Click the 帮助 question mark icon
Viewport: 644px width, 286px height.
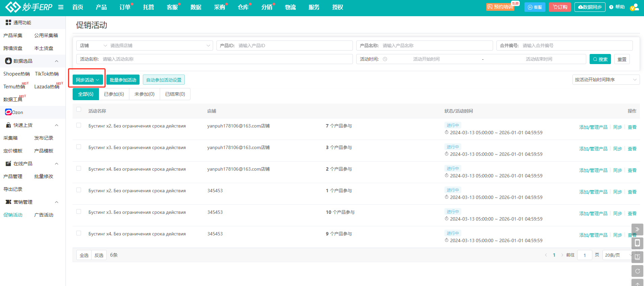(611, 7)
